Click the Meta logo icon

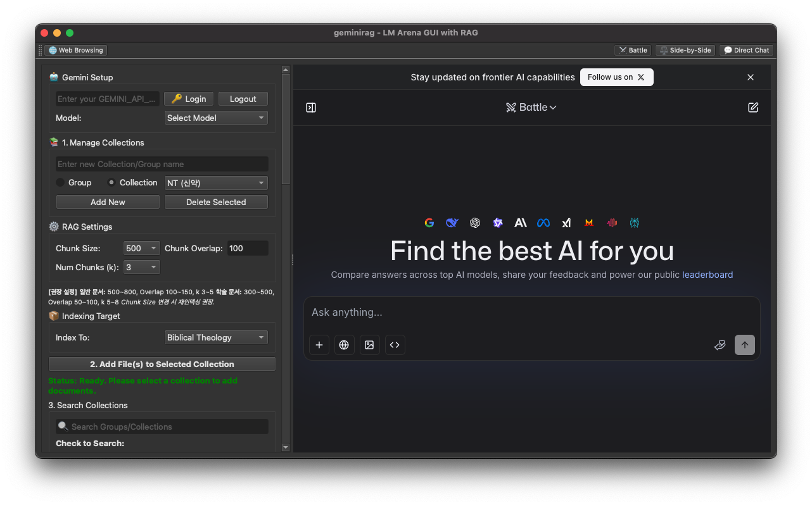pyautogui.click(x=543, y=223)
